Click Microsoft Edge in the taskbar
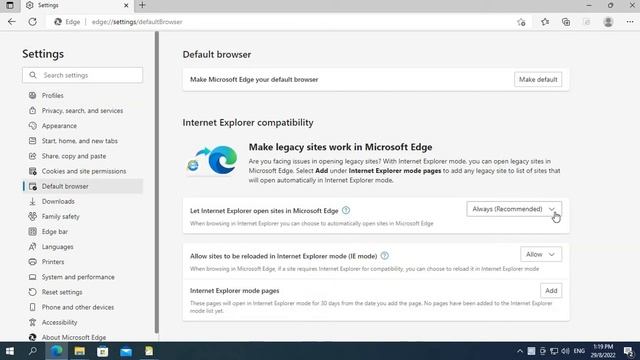This screenshot has width=640, height=360. 56,351
